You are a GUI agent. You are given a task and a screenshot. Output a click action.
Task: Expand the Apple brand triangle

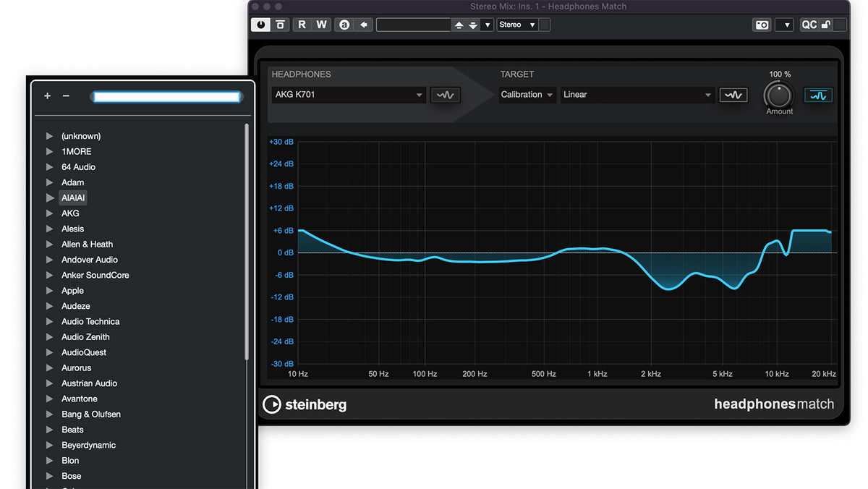50,291
